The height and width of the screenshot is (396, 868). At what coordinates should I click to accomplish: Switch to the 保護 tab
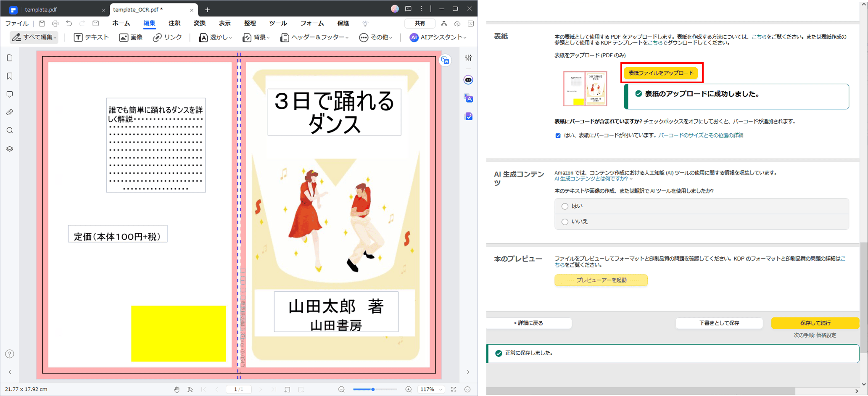(x=343, y=24)
